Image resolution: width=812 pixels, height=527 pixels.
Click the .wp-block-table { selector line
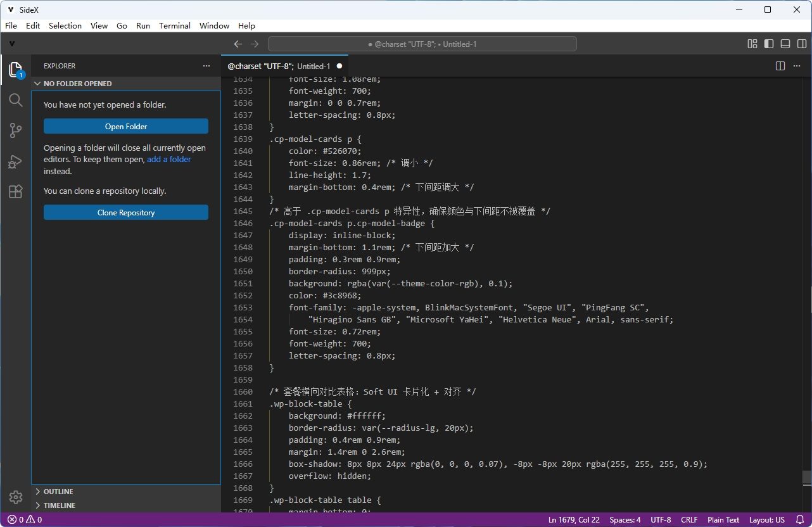310,403
